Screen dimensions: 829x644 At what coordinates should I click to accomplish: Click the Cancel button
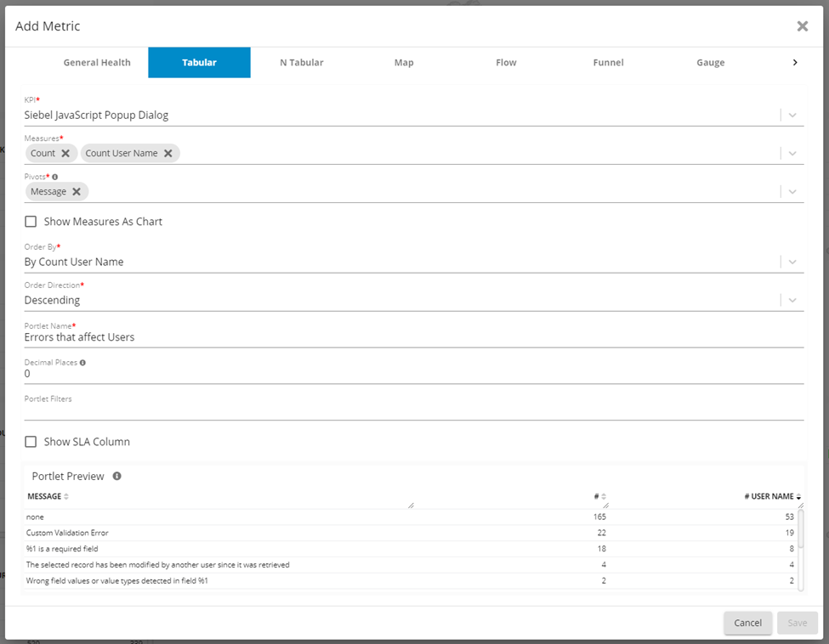coord(747,623)
